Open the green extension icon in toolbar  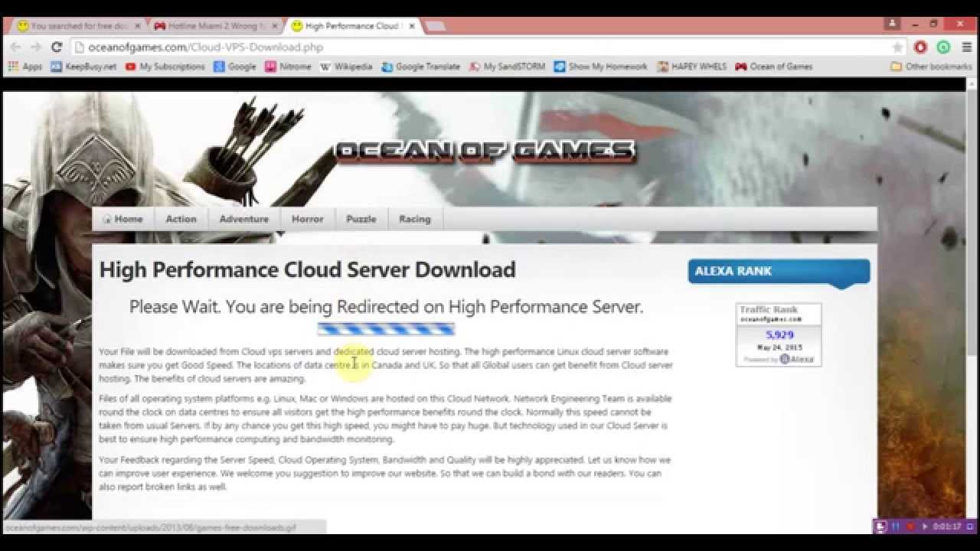(x=943, y=47)
